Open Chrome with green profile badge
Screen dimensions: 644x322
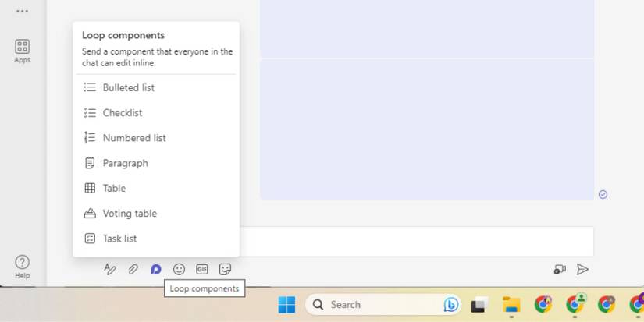point(575,305)
